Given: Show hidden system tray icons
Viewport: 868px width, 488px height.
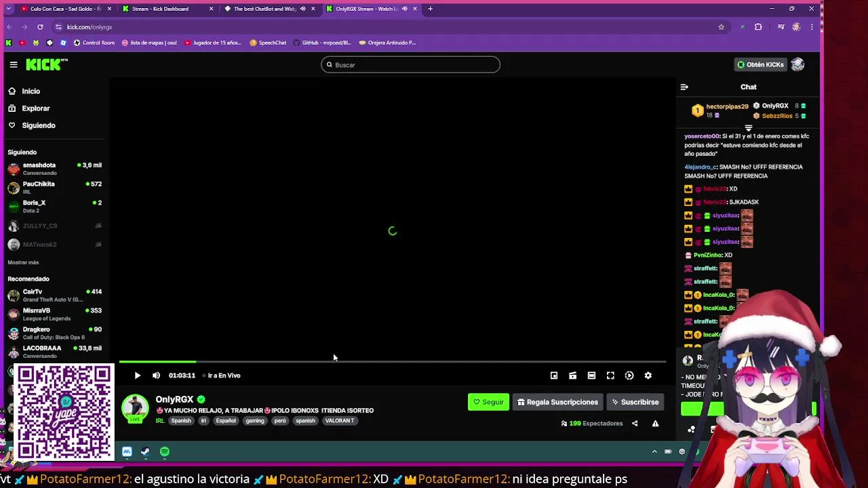Looking at the screenshot, I should tap(654, 451).
